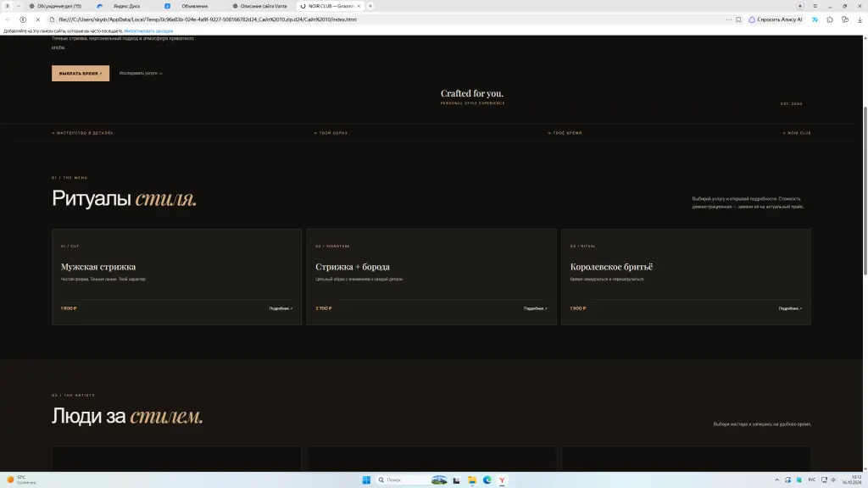Open Подробнее for Королевское бритьё
Viewport: 868px width, 488px height.
790,308
